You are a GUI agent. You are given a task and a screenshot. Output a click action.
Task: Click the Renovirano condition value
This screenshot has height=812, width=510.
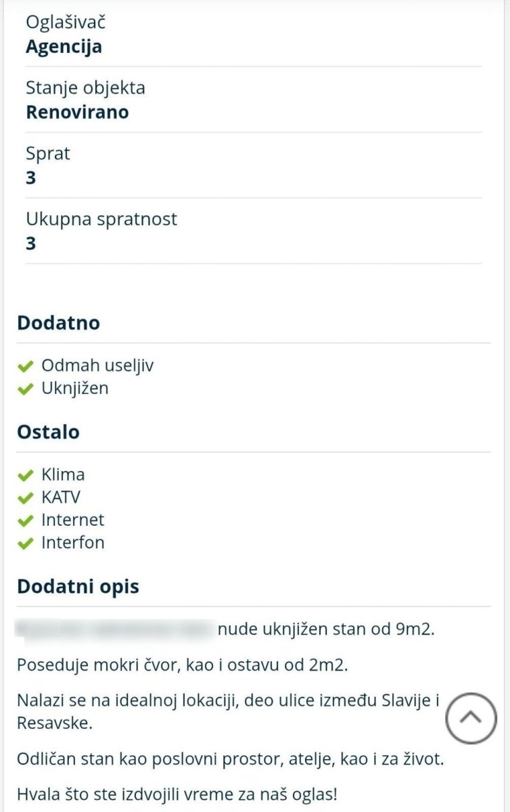(x=77, y=112)
